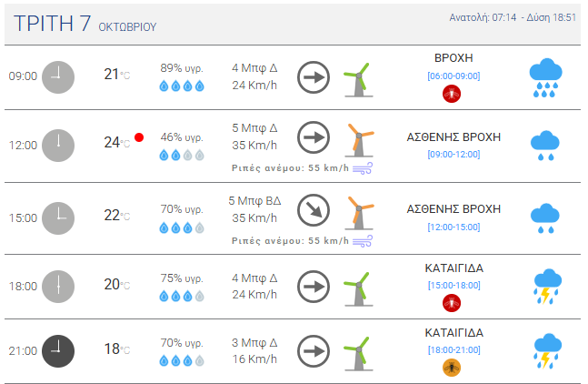588x384 pixels.
Task: Click the red warning badge at 09:00
Action: [x=453, y=93]
